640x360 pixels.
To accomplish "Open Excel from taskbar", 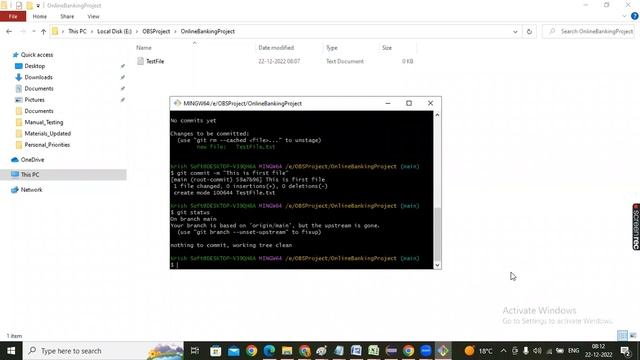I will point(373,351).
